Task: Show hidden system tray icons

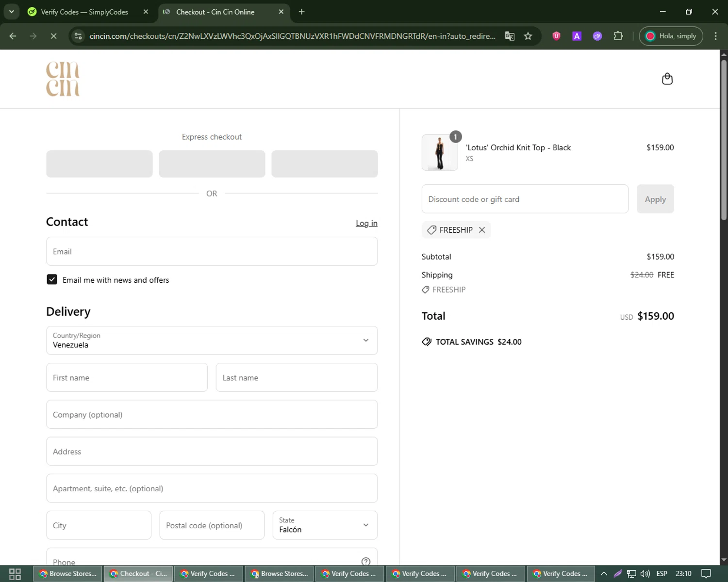Action: [604, 574]
